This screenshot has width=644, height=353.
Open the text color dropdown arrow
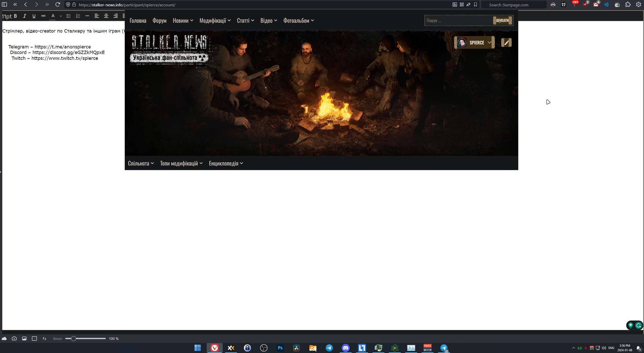[x=61, y=16]
